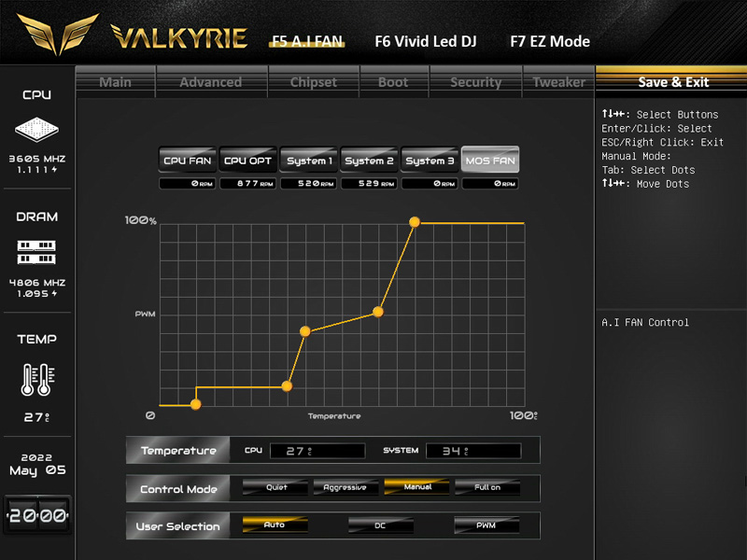Set control mode to Aggressive

coord(345,487)
